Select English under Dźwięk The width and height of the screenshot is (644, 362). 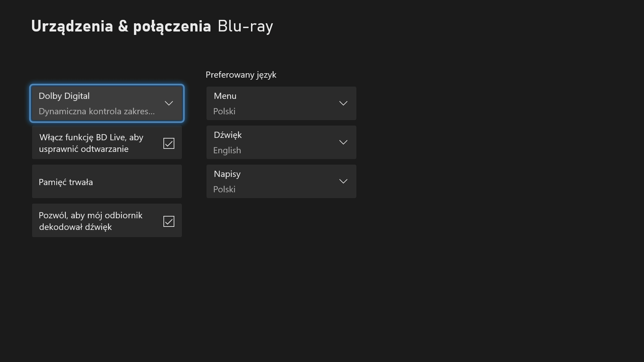227,150
